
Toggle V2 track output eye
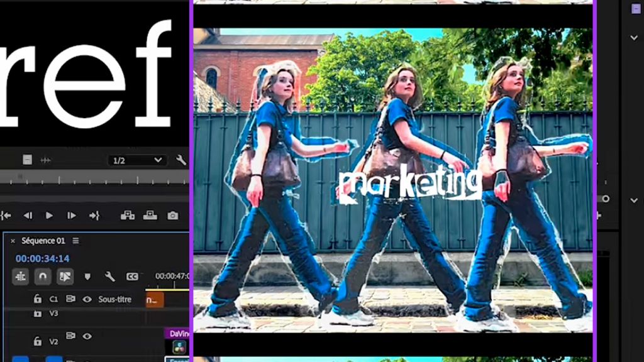pos(87,336)
